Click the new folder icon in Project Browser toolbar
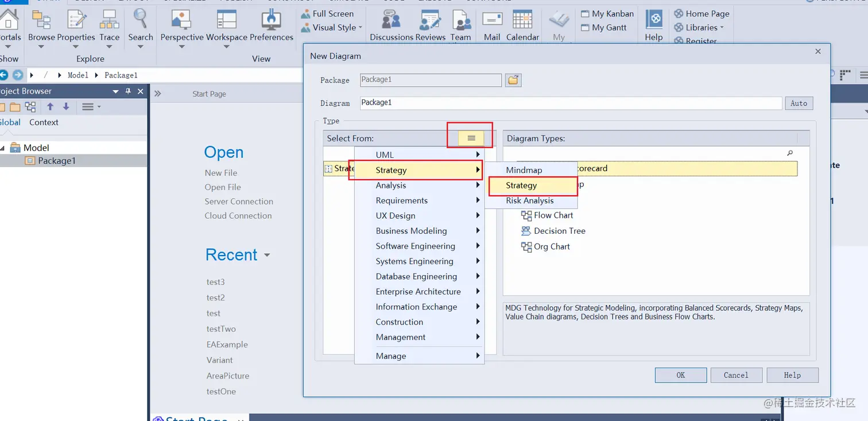 15,107
